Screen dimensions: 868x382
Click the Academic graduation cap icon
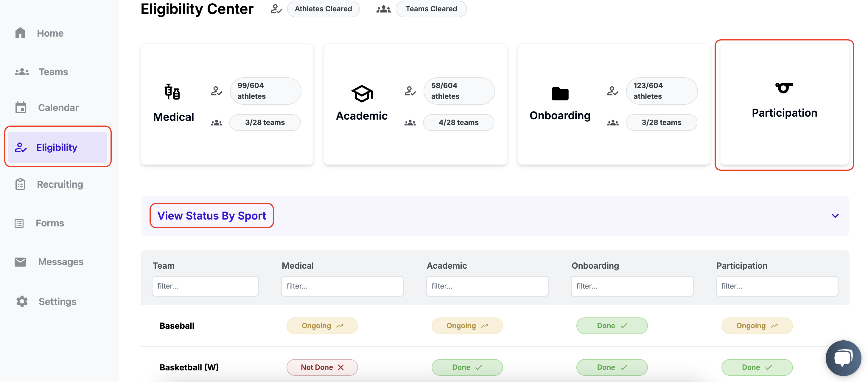(362, 93)
